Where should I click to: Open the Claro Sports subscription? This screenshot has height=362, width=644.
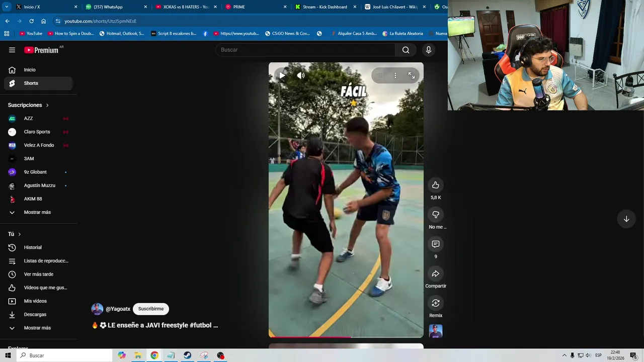click(x=38, y=132)
